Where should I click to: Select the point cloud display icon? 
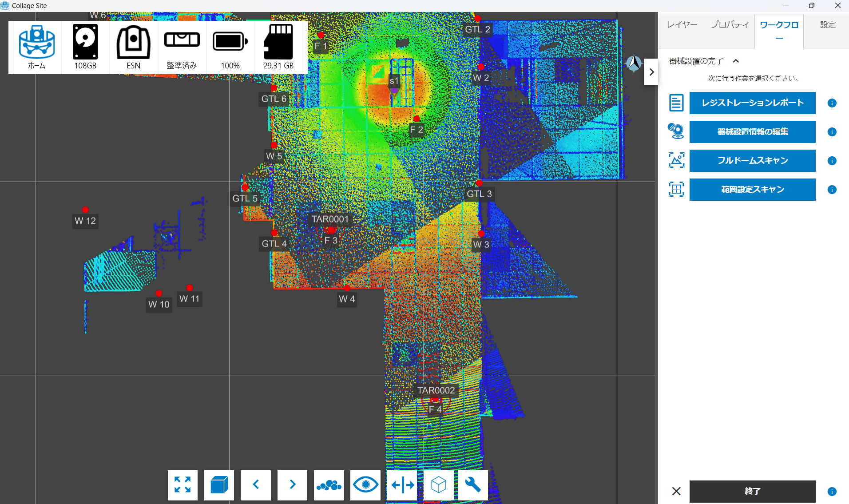click(329, 485)
